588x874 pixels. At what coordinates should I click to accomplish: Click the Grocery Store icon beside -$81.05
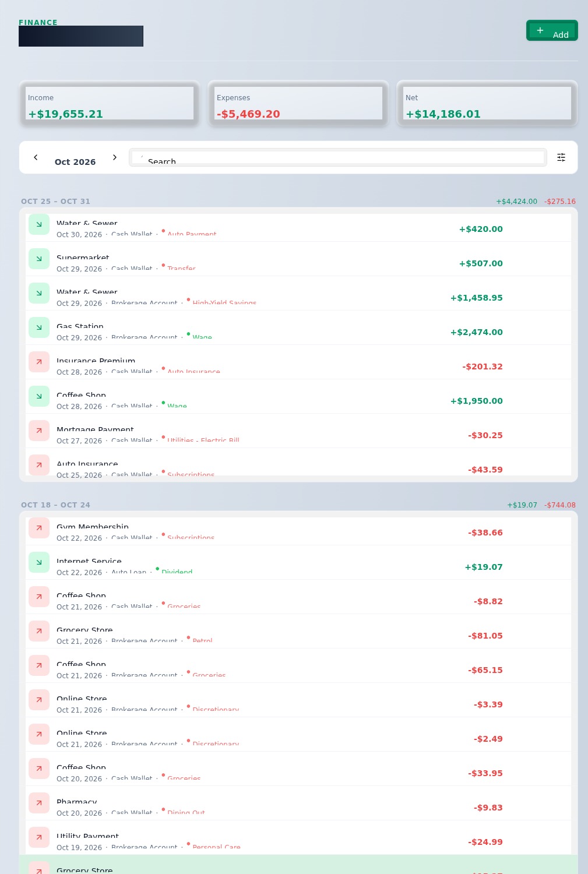tap(39, 631)
